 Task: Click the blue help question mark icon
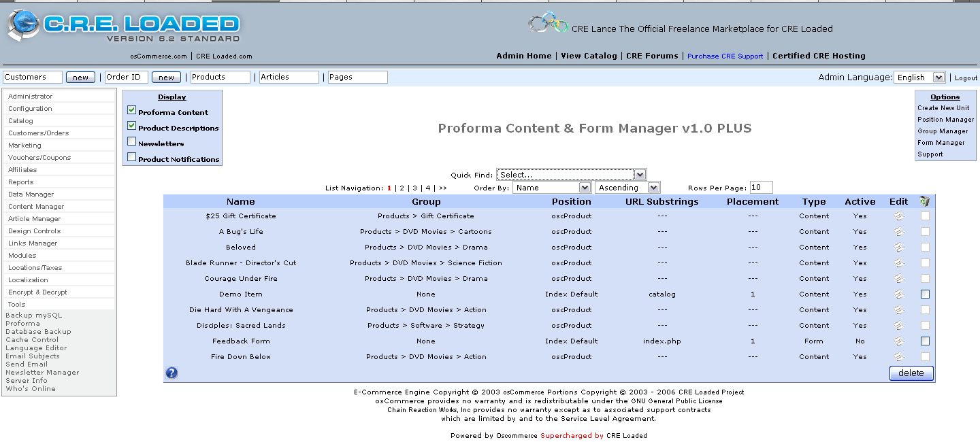(x=171, y=373)
